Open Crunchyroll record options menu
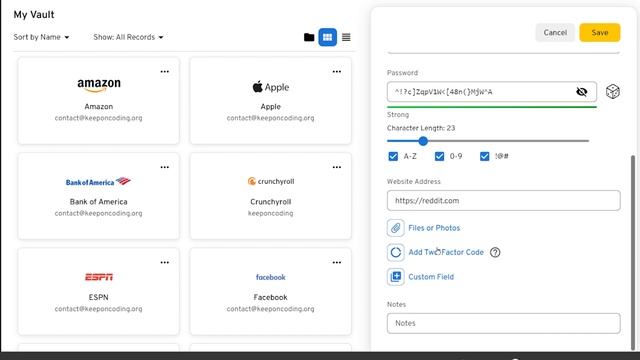 [337, 167]
